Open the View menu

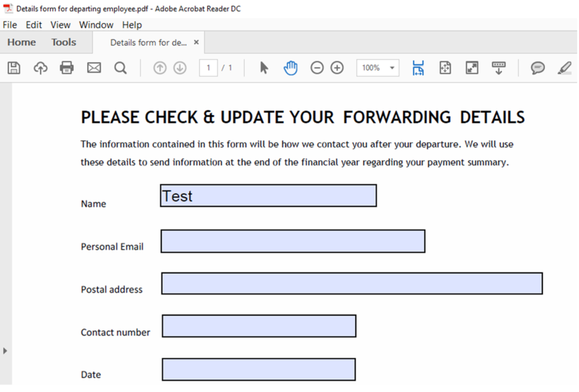pyautogui.click(x=60, y=25)
